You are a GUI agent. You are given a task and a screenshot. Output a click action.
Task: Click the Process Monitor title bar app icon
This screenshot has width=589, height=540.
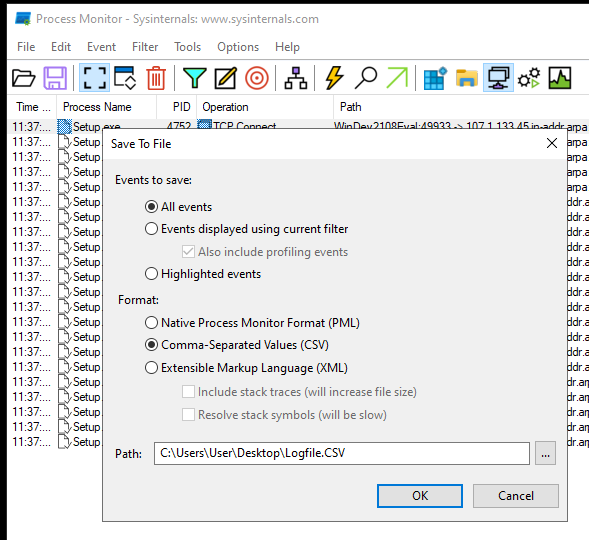(23, 19)
